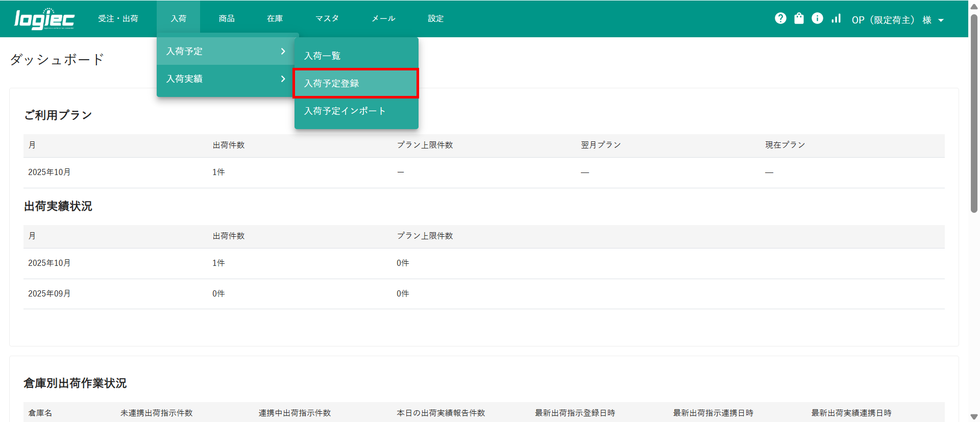Click the shopping bag icon

click(x=799, y=18)
